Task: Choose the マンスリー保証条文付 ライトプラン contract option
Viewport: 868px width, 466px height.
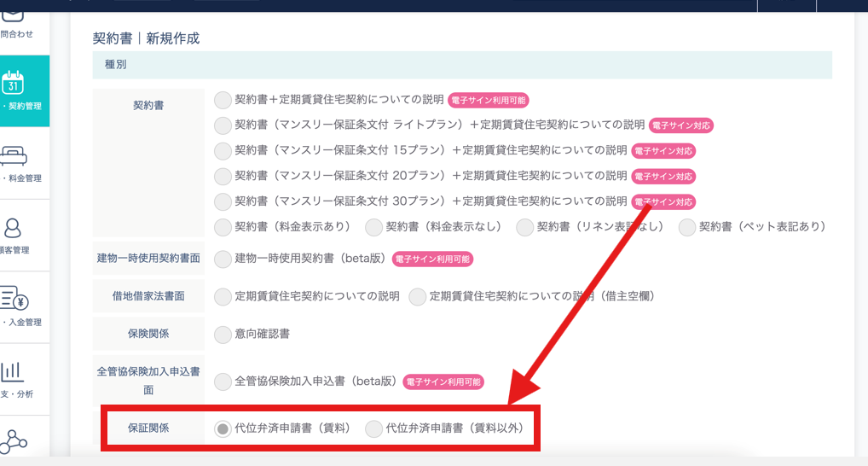Action: [x=223, y=125]
